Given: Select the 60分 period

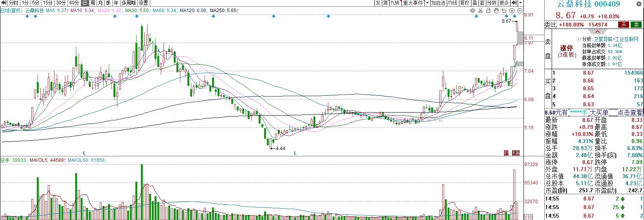Looking at the screenshot, I should 74,3.
